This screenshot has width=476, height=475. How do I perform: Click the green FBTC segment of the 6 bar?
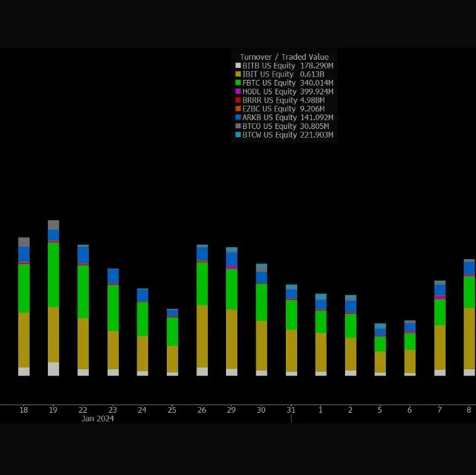[410, 342]
